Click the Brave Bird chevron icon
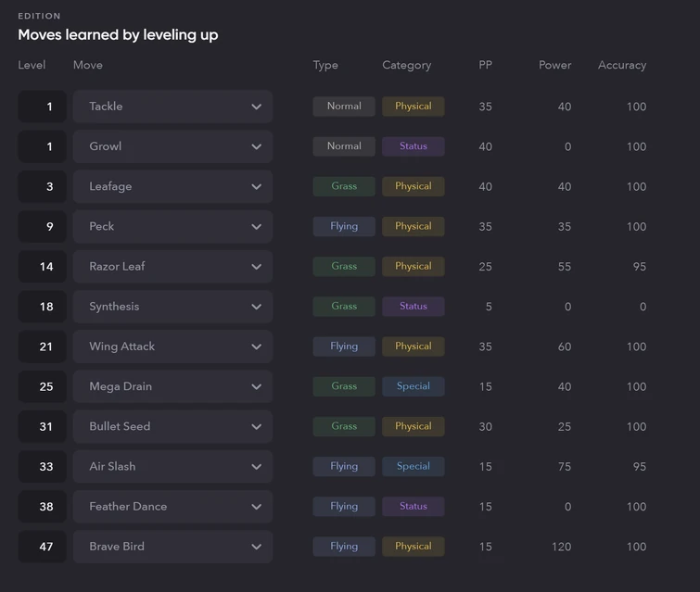Image resolution: width=700 pixels, height=592 pixels. point(256,547)
